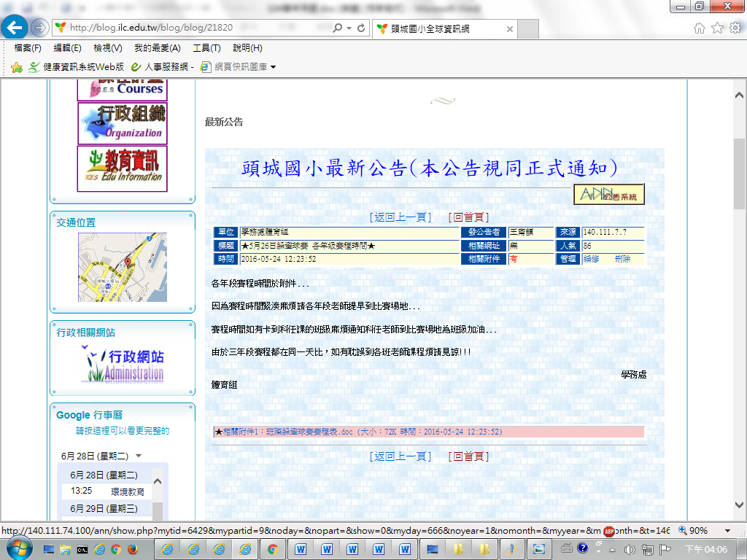Go back with the browser back arrow
This screenshot has height=560, width=747.
(15, 28)
